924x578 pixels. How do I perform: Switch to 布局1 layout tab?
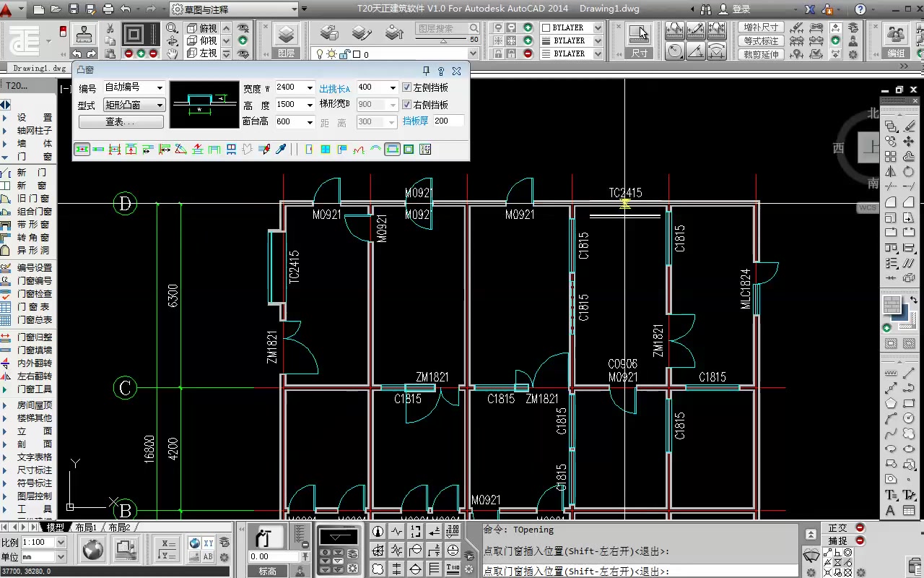click(86, 527)
